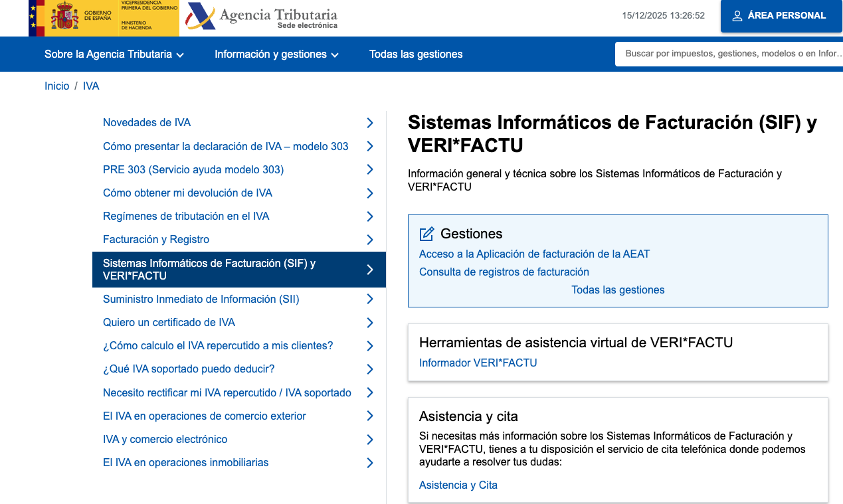Focus the search field for impuestos and gestiones
Screen dimensions: 843x504
[729, 54]
